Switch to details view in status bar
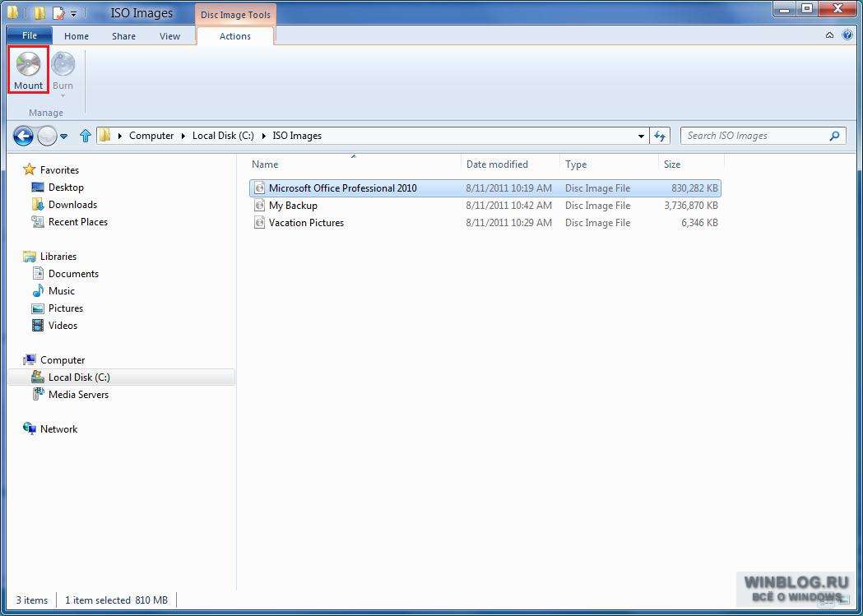863x616 pixels. 824,600
